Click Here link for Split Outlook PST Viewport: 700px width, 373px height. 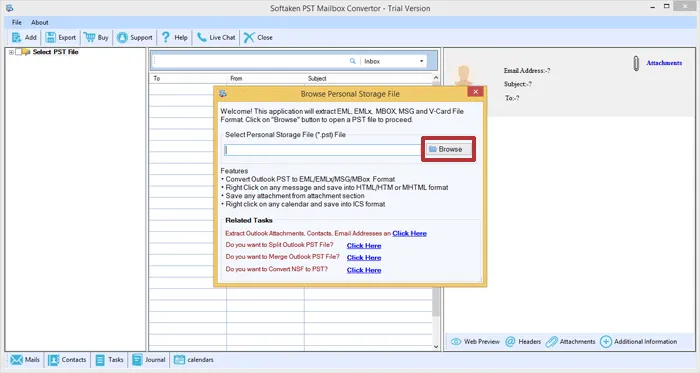point(364,246)
